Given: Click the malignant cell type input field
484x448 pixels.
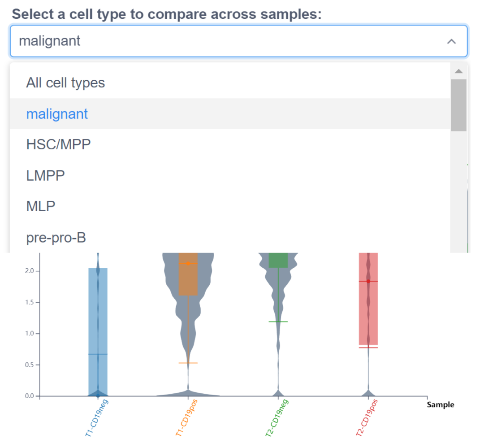Looking at the screenshot, I should point(224,41).
